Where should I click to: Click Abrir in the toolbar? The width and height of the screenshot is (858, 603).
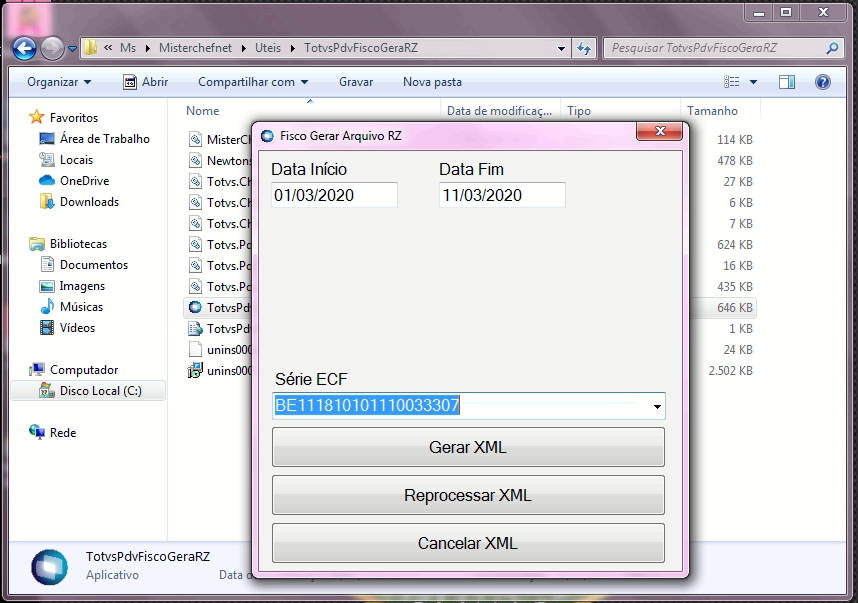click(146, 82)
